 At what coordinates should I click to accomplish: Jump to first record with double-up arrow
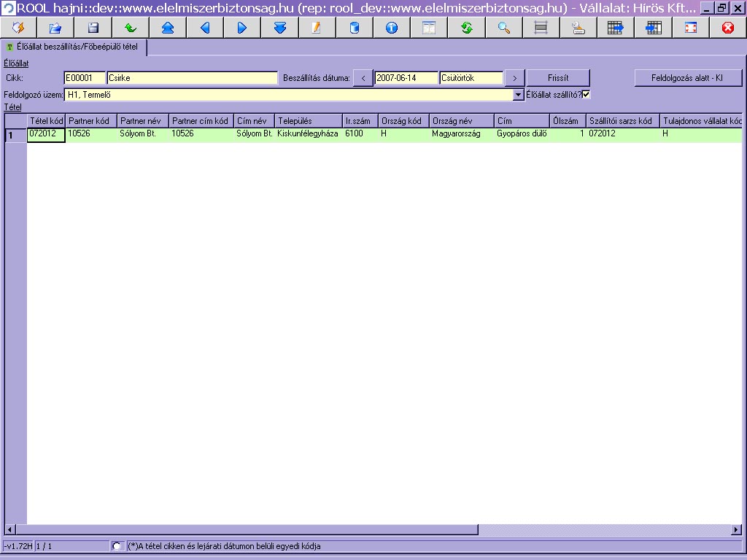(x=168, y=28)
